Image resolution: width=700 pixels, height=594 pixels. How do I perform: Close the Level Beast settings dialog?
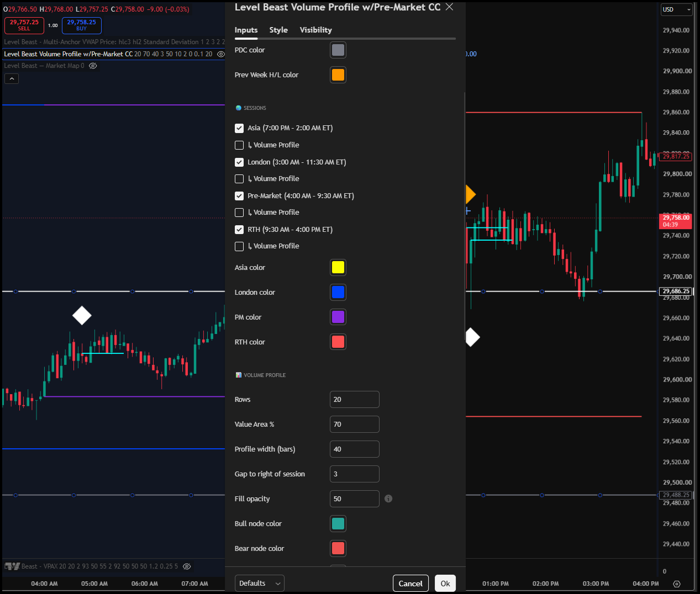449,7
